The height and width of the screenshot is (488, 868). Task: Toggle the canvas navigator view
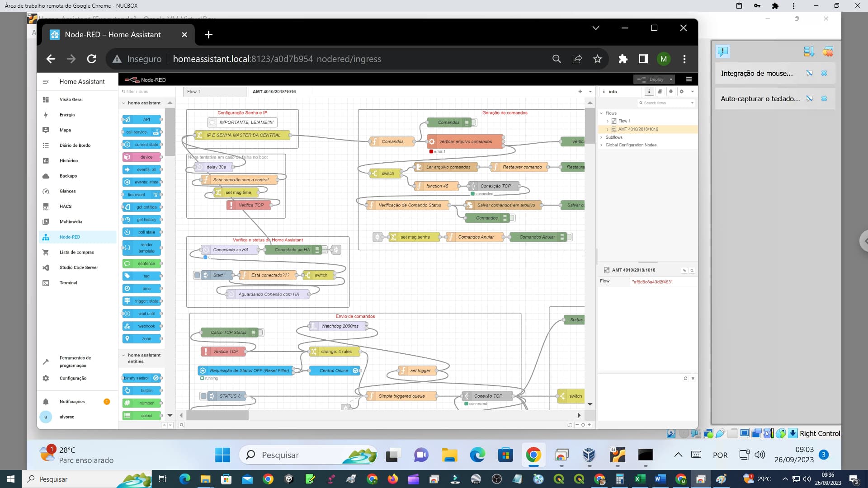[x=570, y=425]
